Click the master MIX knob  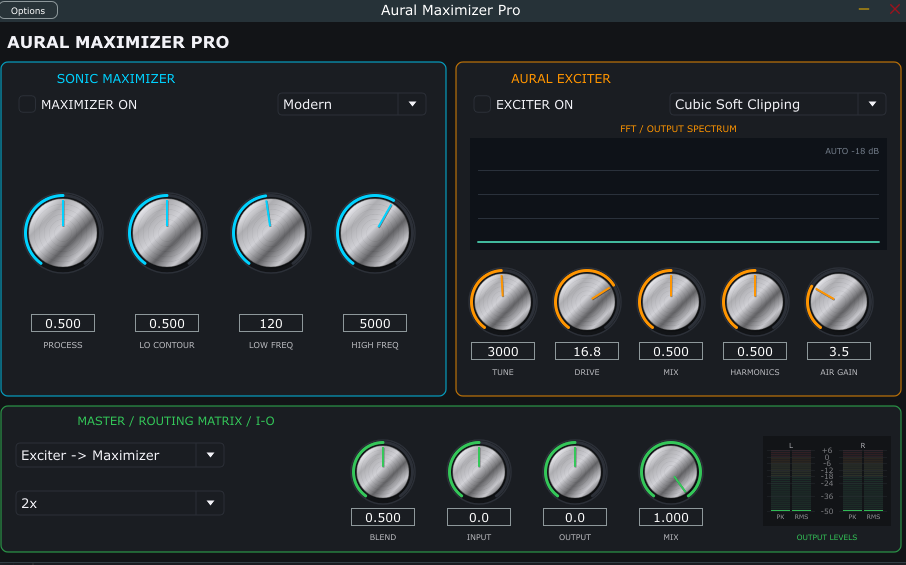(x=671, y=472)
